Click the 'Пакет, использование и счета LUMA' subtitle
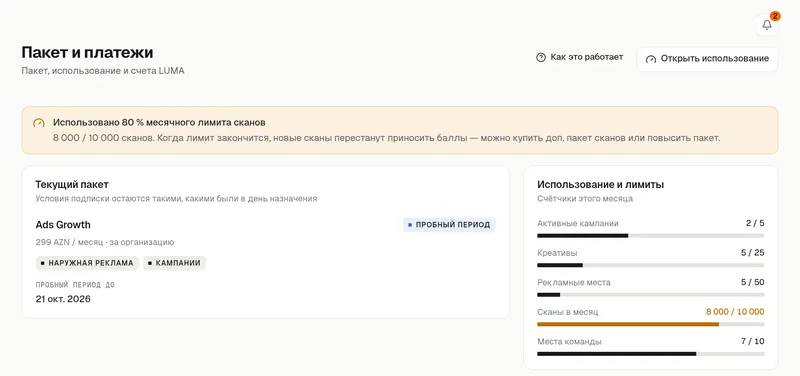Screen dimensions: 800x376 [103, 71]
